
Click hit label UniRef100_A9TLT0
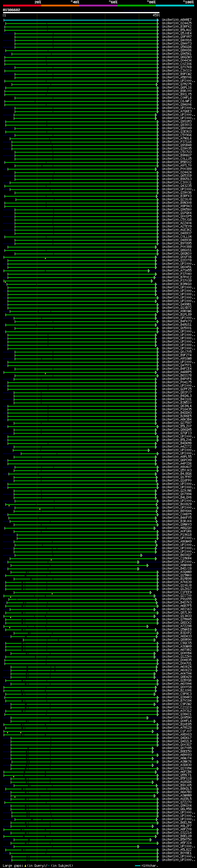tap(177, 165)
